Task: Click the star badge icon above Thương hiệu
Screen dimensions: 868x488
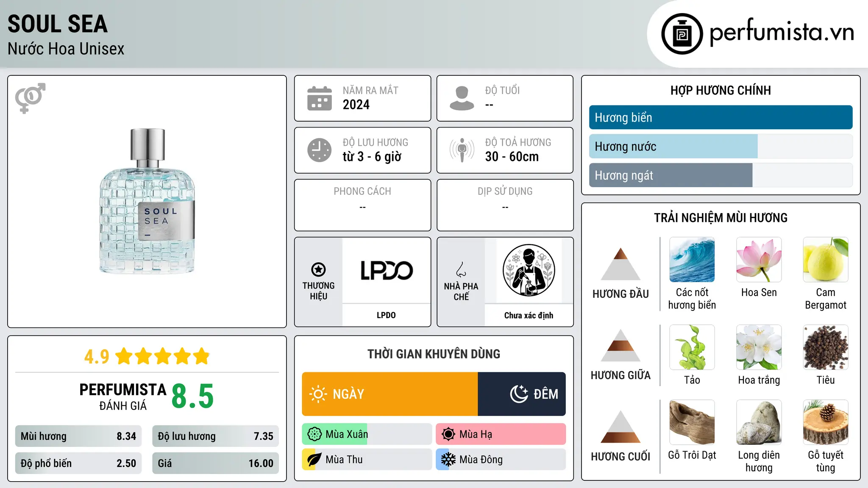Action: 318,269
